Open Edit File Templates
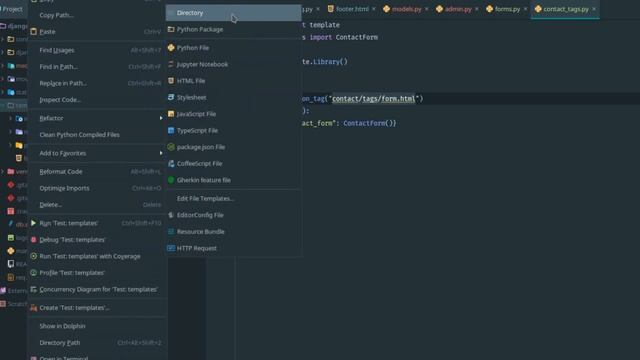 233,198
